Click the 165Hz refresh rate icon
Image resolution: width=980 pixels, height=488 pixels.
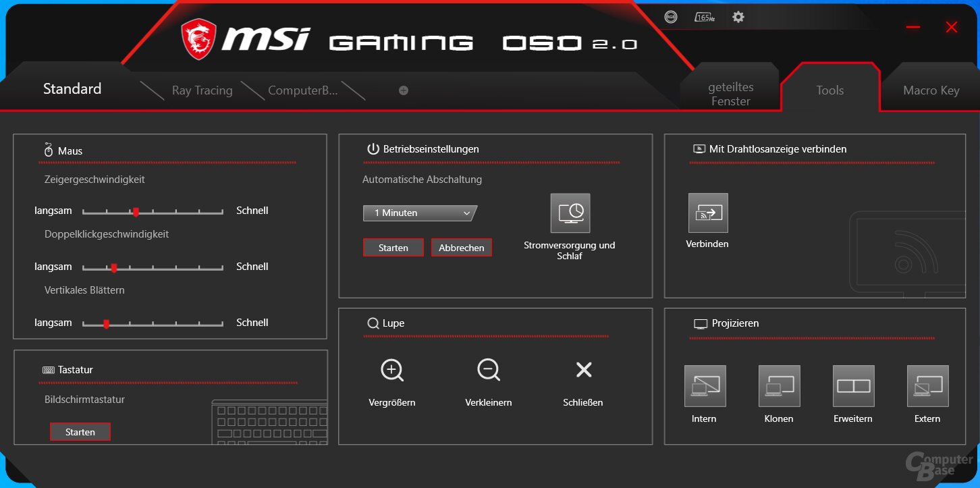coord(705,18)
